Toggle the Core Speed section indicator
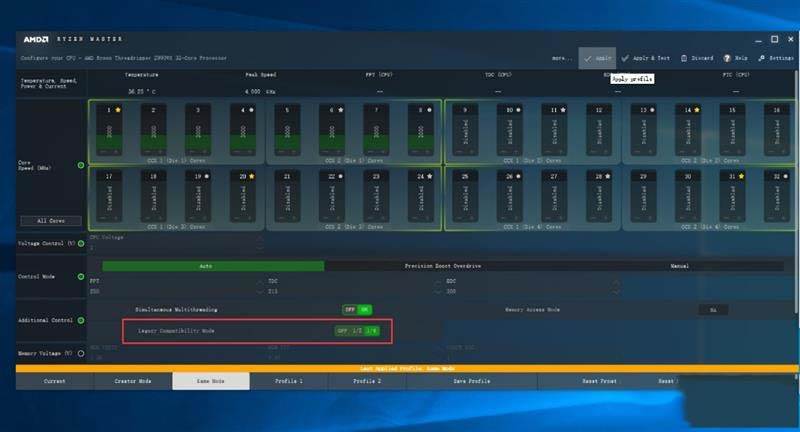Screen dimensions: 800x432 [x=81, y=163]
